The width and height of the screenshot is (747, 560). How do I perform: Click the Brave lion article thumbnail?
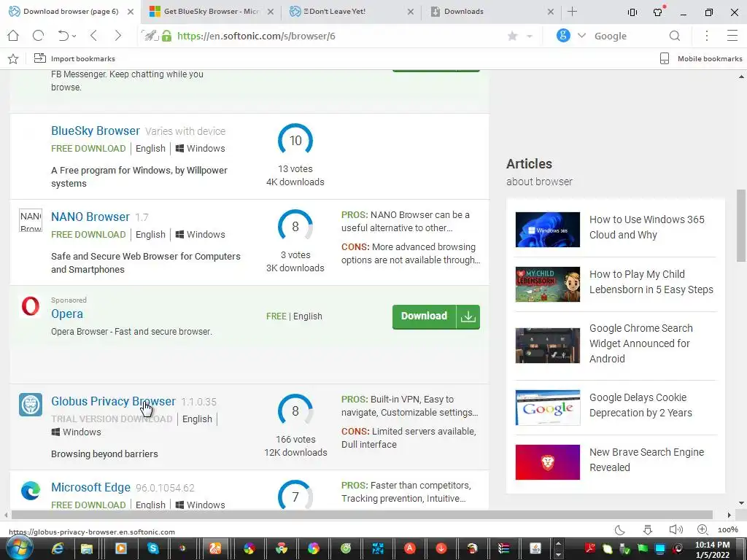(x=548, y=462)
